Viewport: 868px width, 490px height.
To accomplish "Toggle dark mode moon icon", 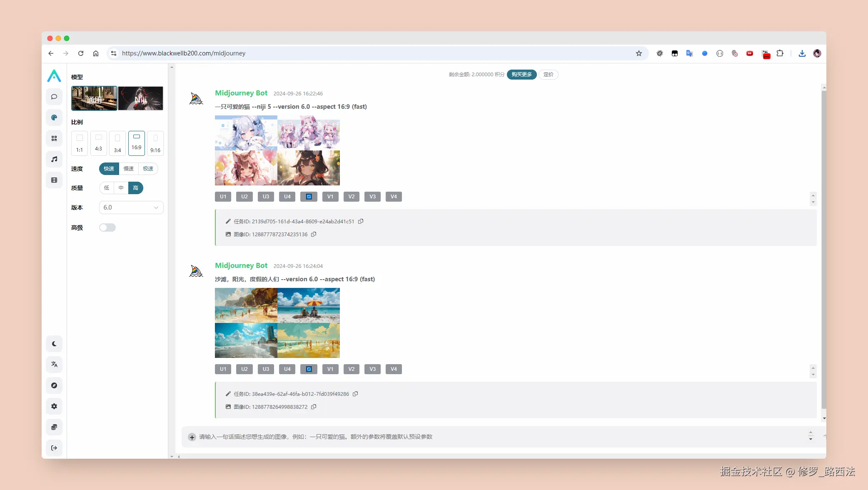I will pyautogui.click(x=54, y=344).
